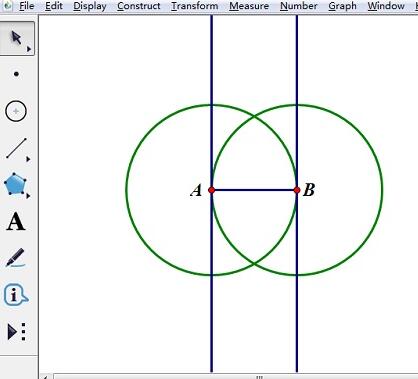Choose the Point tool
This screenshot has width=418, height=379.
16,74
